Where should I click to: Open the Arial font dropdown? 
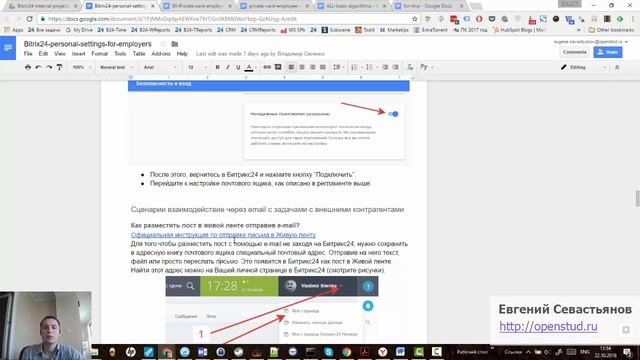[x=160, y=67]
